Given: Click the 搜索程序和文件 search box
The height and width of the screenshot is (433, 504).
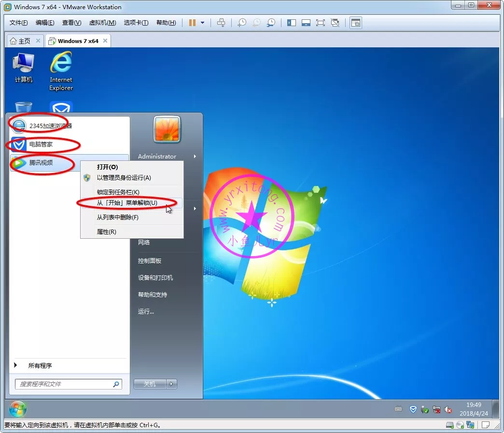Looking at the screenshot, I should (64, 384).
